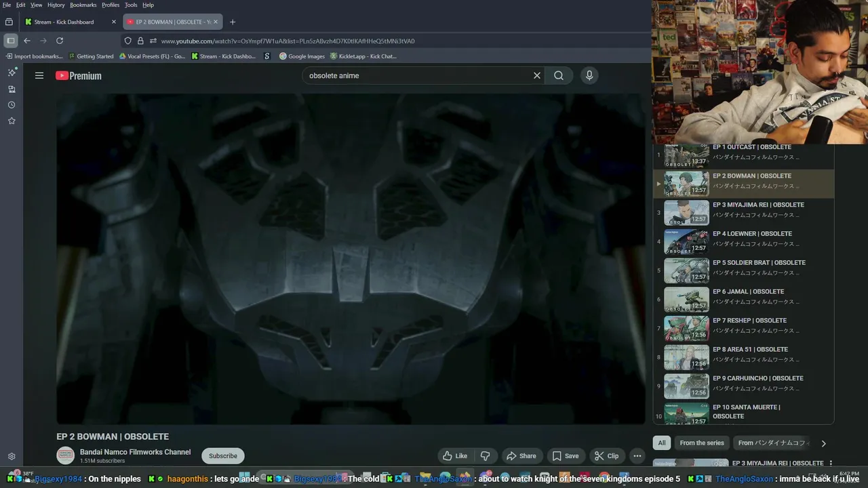Screen dimensions: 868x488
Task: Play EP 4 LOEWNER from the playlist
Action: [x=743, y=241]
